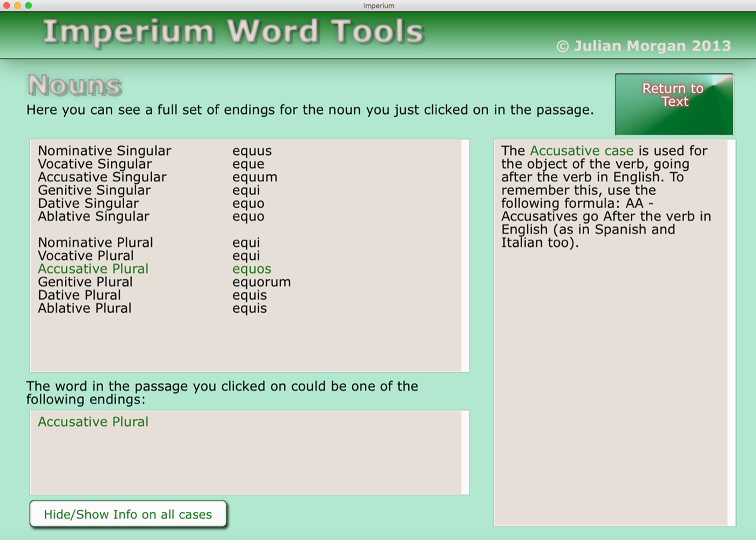
Task: Click the Vocative Singular label
Action: [94, 164]
